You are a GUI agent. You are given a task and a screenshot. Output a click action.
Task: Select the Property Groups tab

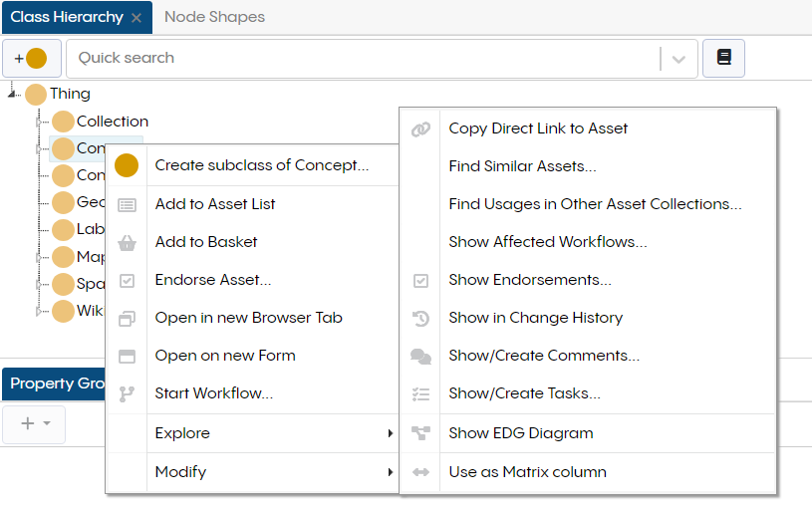(x=55, y=383)
